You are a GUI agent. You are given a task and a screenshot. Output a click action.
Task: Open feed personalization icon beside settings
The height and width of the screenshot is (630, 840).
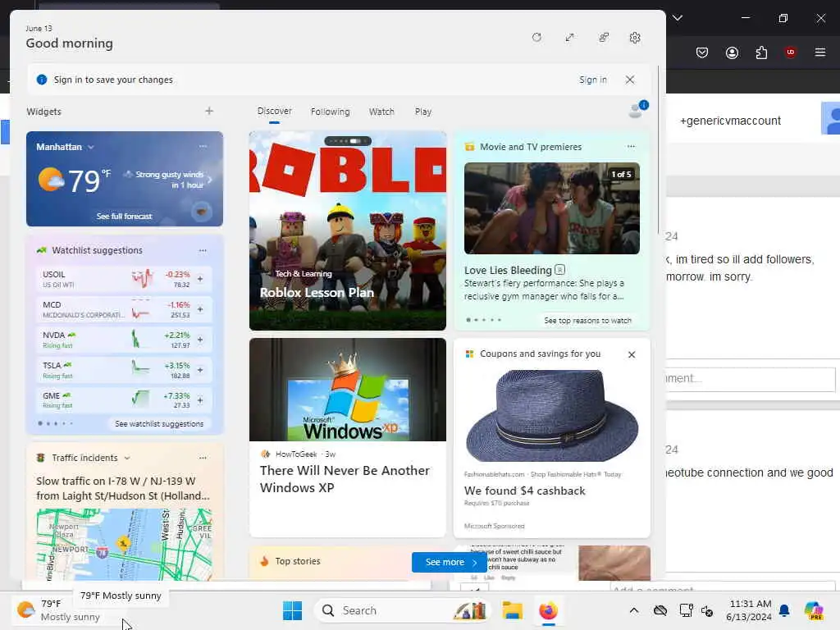coord(603,38)
